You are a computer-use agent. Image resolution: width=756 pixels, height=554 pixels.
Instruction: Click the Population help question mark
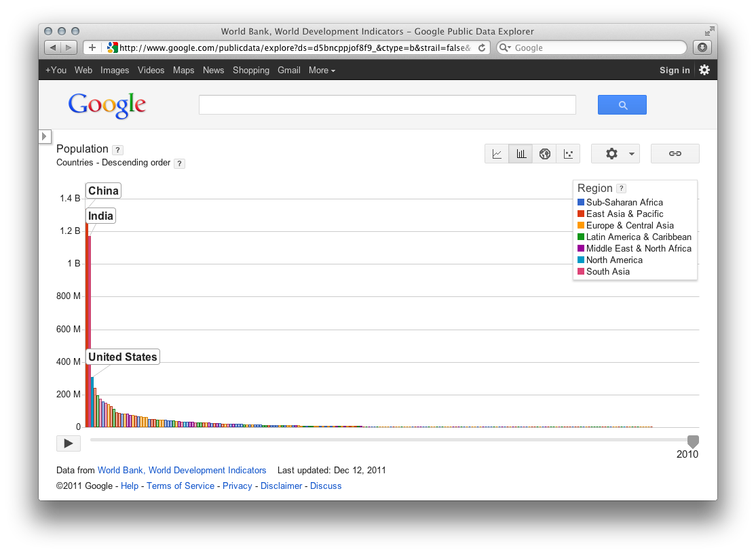pos(117,150)
